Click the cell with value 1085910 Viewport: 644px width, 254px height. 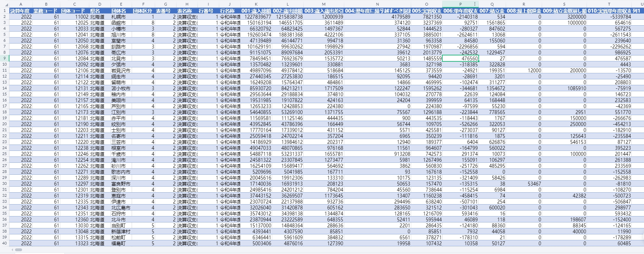[564, 88]
